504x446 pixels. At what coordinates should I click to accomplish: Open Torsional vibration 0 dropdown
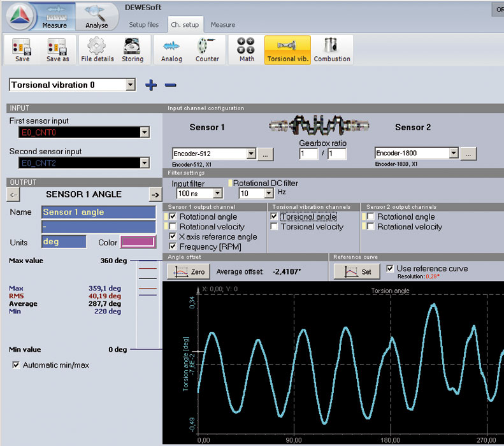130,85
